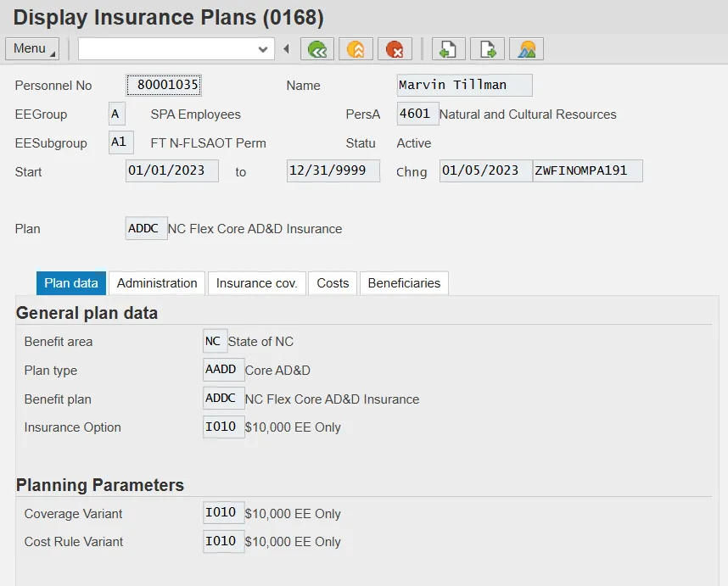
Task: Click the yellow Exit button
Action: (356, 49)
